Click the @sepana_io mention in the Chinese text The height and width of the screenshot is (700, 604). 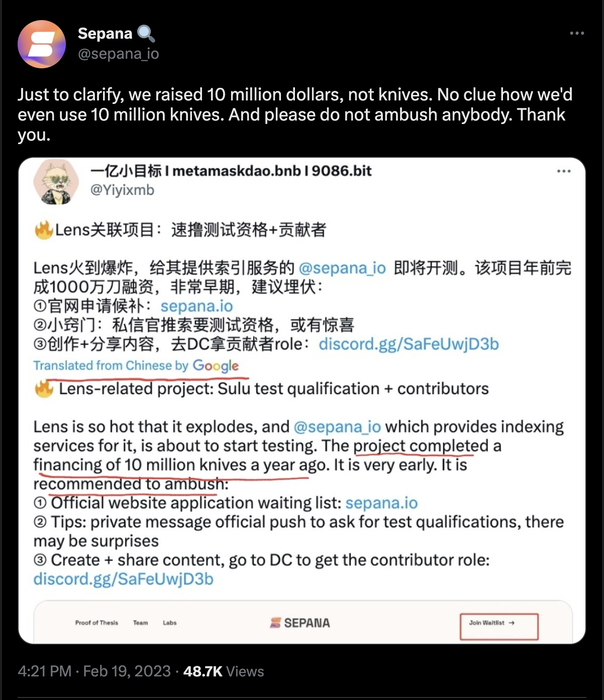pyautogui.click(x=342, y=268)
